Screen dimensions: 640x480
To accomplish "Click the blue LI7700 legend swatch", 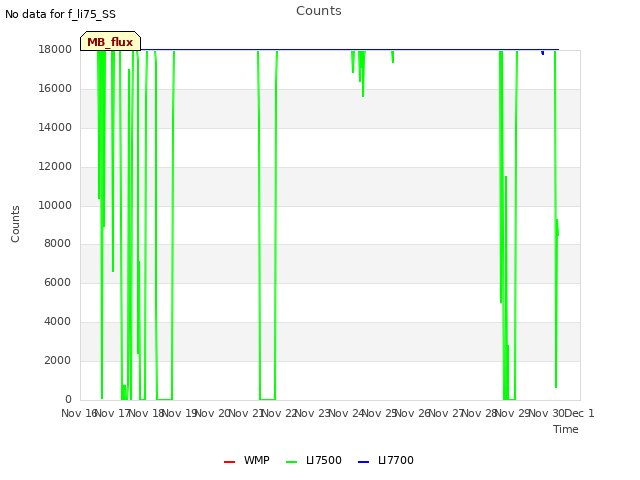I will (363, 462).
